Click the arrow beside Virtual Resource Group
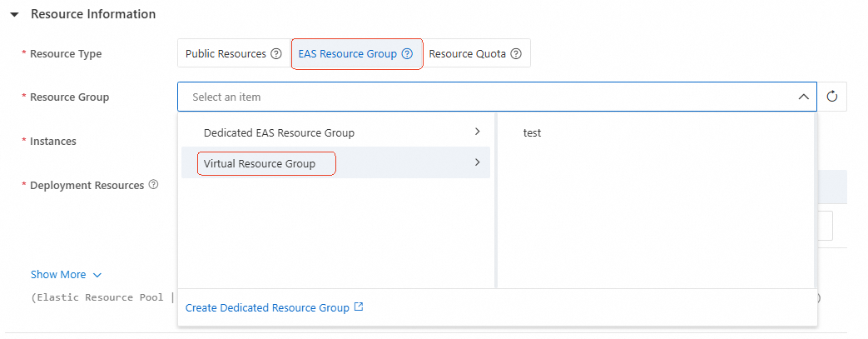Viewport: 868px width, 339px height. point(477,162)
